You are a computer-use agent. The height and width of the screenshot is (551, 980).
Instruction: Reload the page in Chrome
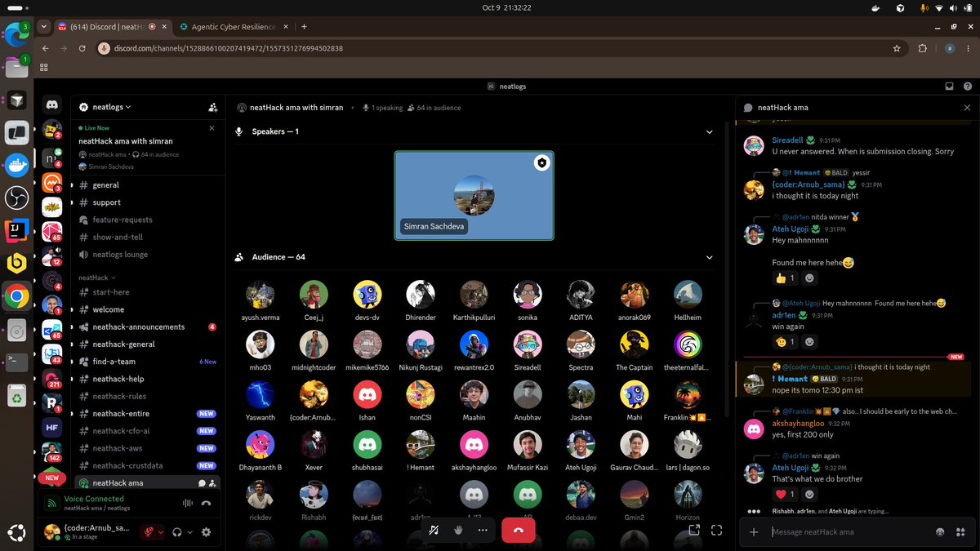click(x=82, y=48)
